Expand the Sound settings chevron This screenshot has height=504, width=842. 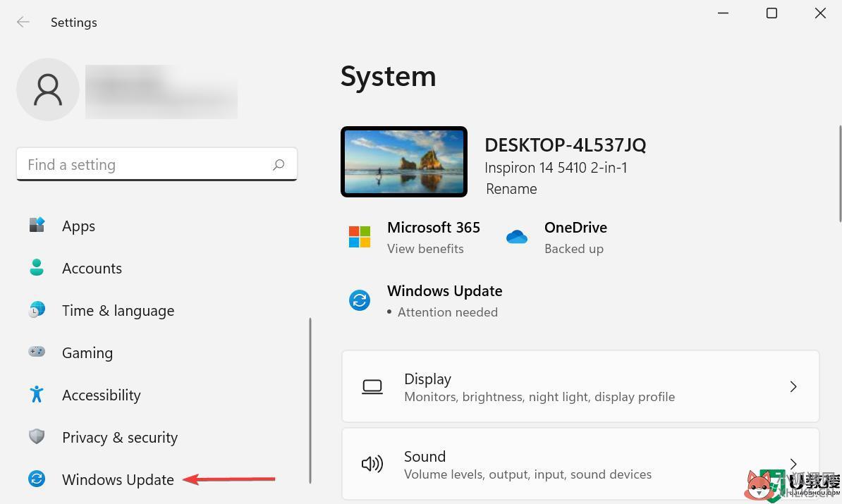[793, 464]
